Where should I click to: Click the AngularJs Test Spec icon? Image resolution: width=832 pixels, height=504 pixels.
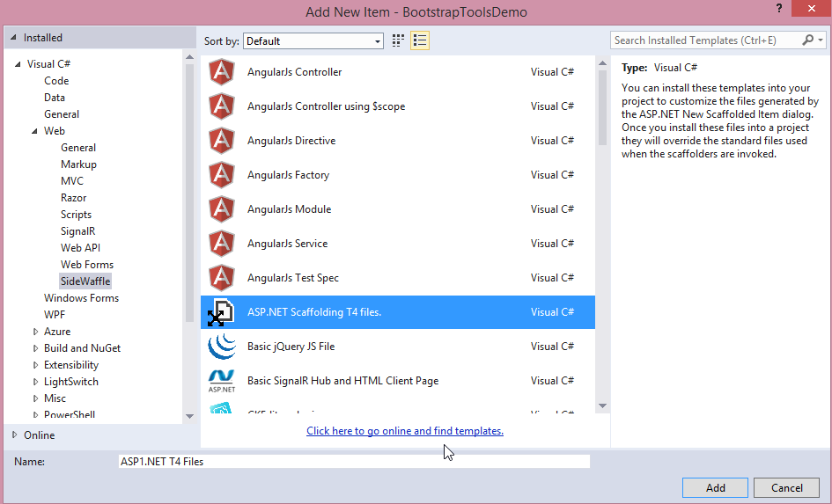[x=221, y=278]
